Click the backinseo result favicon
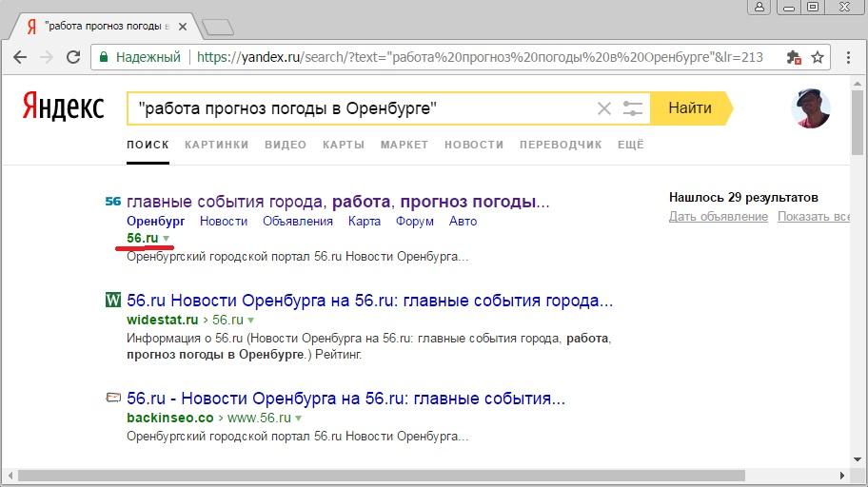868x487 pixels. point(113,398)
